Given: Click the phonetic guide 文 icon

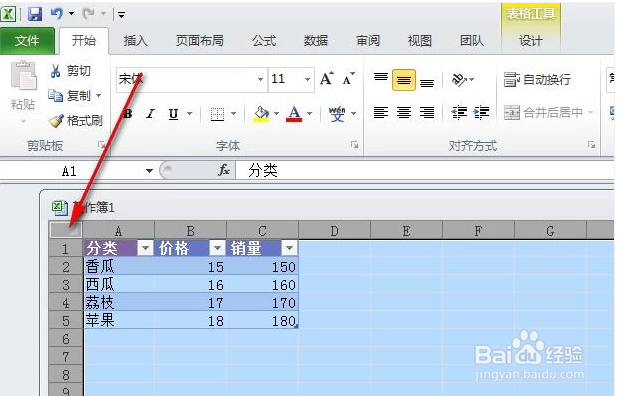Looking at the screenshot, I should (337, 114).
